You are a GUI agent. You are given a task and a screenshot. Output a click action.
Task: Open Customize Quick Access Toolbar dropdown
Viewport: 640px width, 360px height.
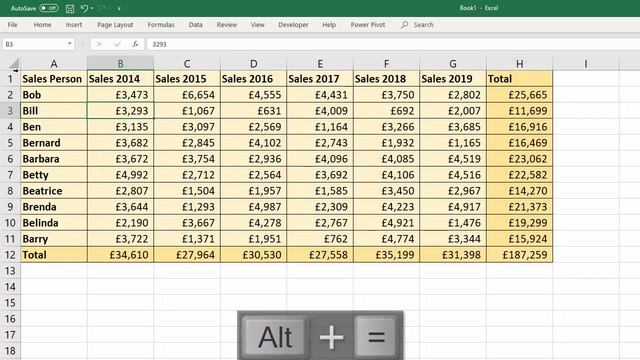(x=119, y=8)
